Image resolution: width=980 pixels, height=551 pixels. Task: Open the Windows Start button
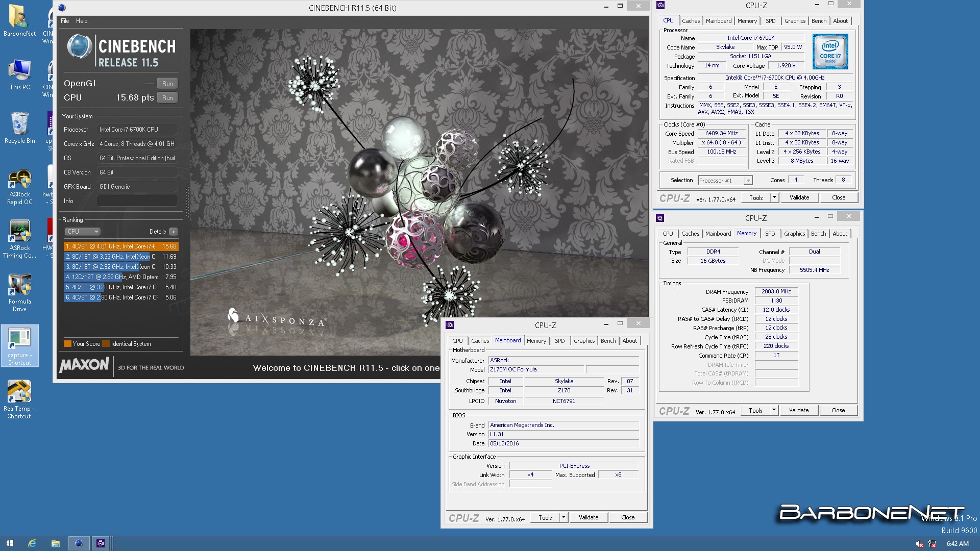(10, 543)
